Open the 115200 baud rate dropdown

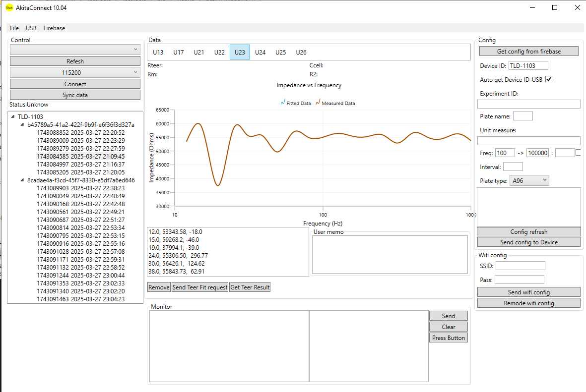(x=75, y=72)
